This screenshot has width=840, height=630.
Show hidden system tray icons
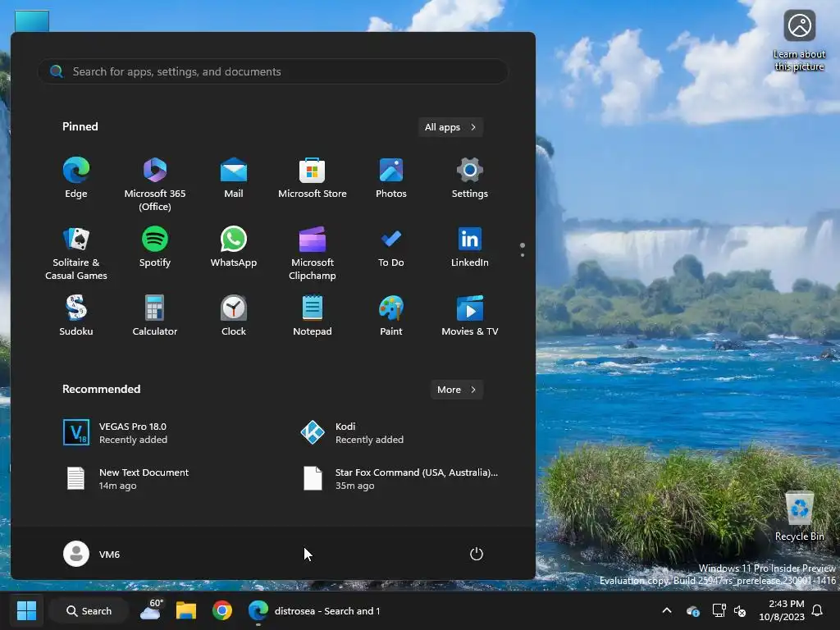[x=667, y=610]
